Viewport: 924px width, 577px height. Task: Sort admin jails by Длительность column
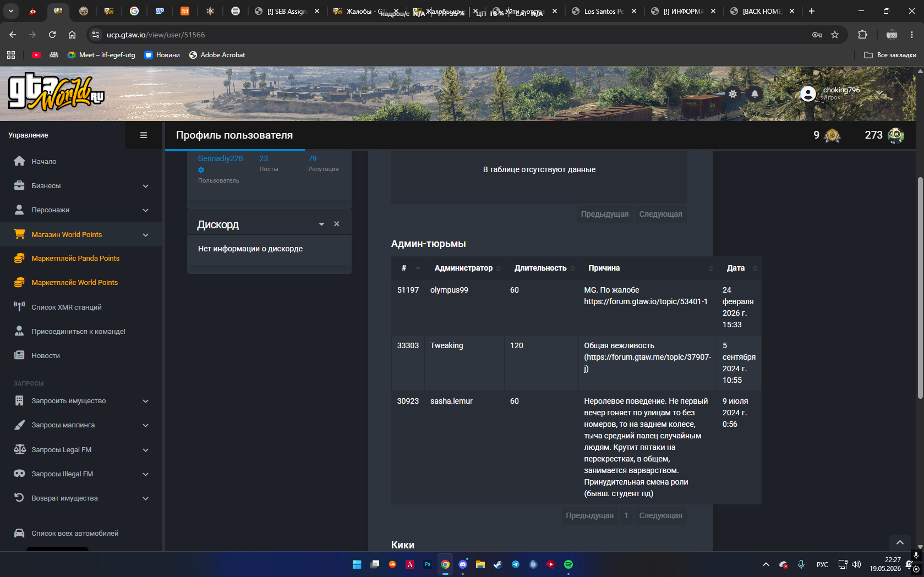click(540, 268)
